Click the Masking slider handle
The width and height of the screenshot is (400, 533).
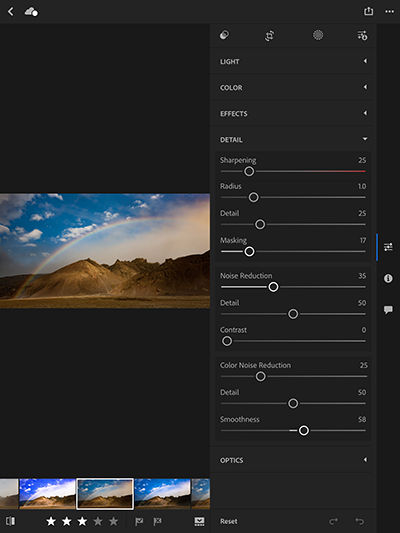point(249,252)
